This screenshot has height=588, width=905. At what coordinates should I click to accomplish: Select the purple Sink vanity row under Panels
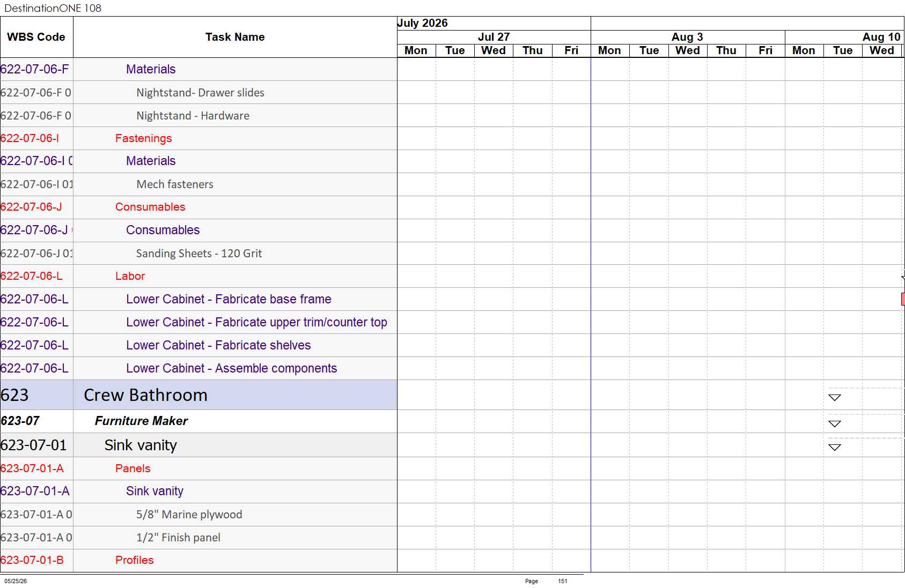point(198,491)
